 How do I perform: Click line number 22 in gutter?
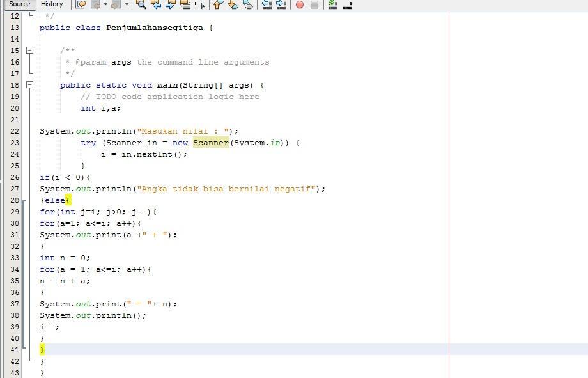15,131
